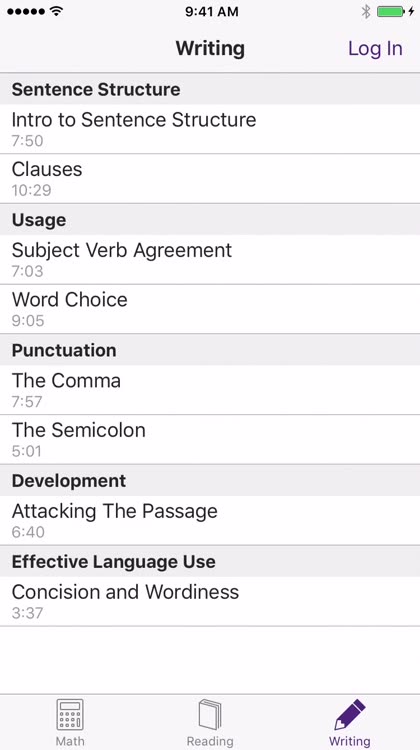Select The Semicolon lesson
Screen dimensions: 420x750
click(210, 439)
